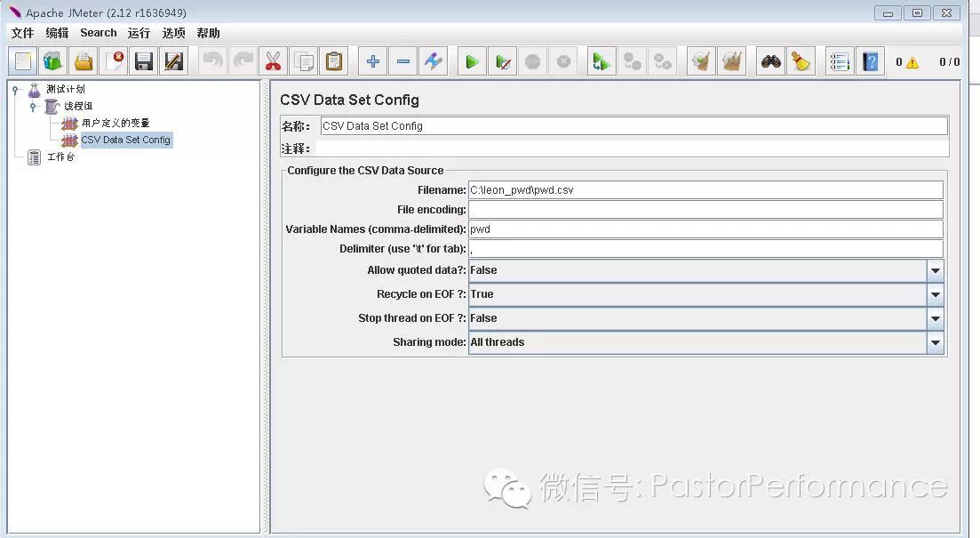Collapse the 线程组 tree node handle
This screenshot has height=538, width=980.
33,107
